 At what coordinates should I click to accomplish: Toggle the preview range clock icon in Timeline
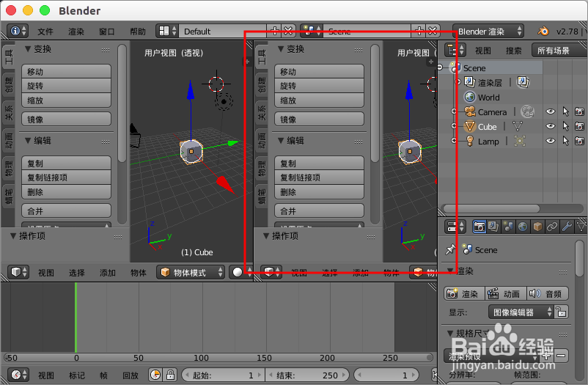(155, 375)
